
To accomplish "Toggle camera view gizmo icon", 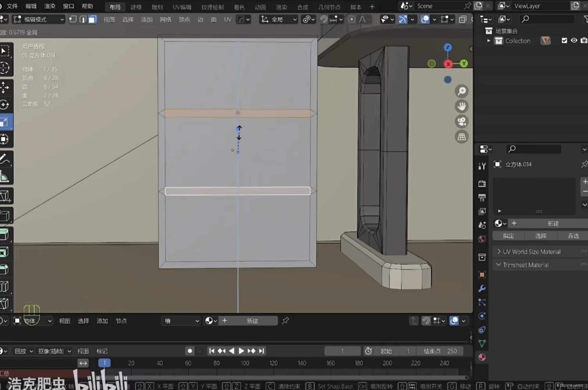I will pyautogui.click(x=461, y=122).
